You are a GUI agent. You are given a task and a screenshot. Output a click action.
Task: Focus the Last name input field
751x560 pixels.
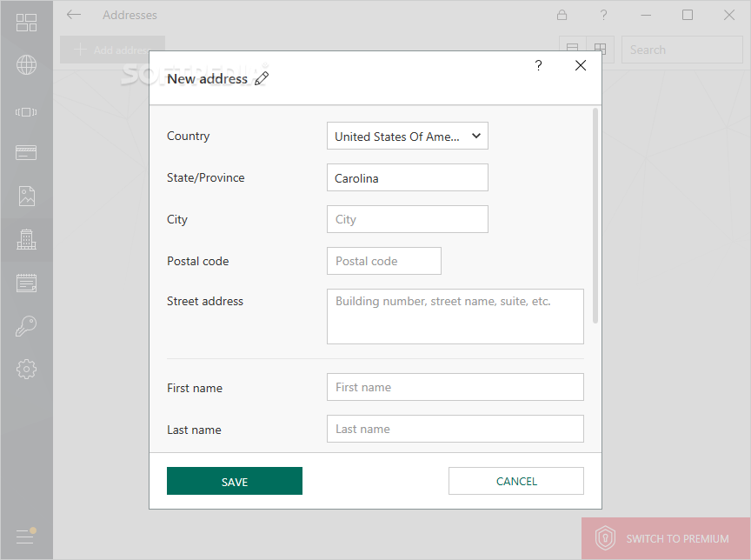[x=455, y=429]
